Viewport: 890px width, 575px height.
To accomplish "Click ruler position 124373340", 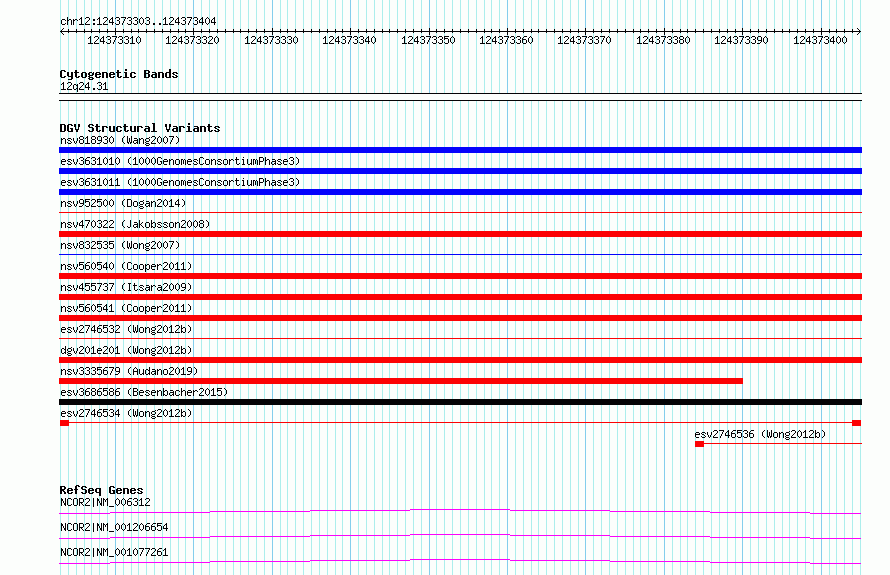I will point(349,40).
